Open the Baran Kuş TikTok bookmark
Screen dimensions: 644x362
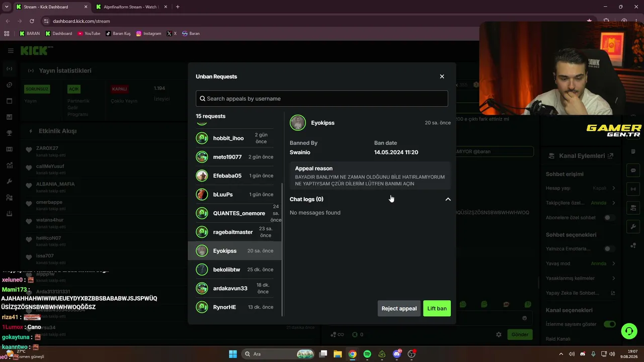pyautogui.click(x=118, y=34)
